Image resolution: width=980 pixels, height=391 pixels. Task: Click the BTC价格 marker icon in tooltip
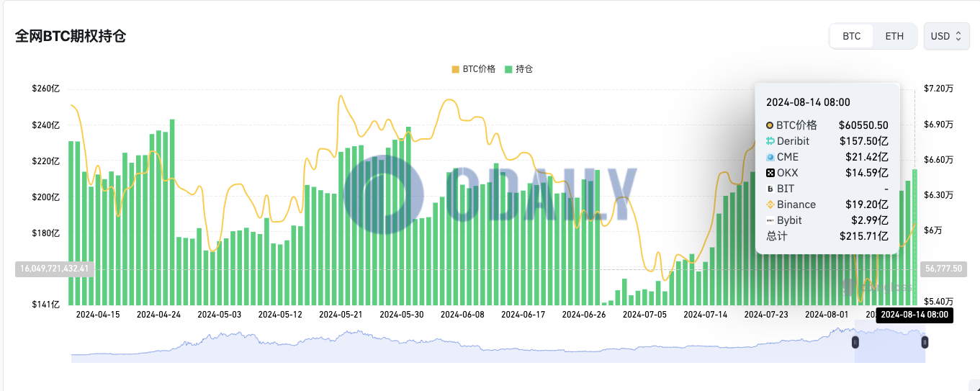coord(770,125)
